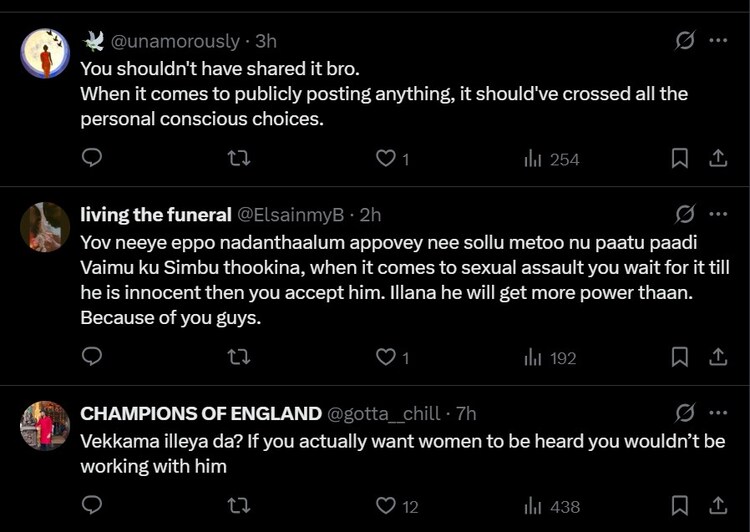
Task: View analytics showing 438 views
Action: tap(552, 506)
